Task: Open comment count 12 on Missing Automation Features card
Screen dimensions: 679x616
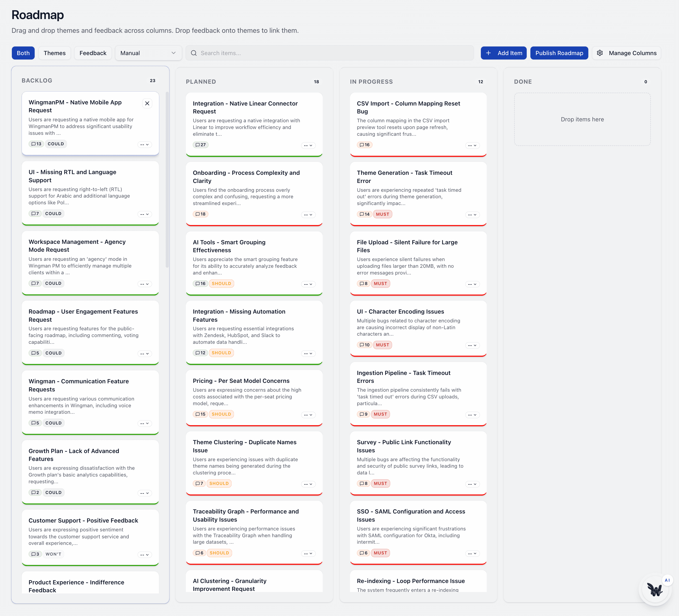Action: click(x=201, y=353)
